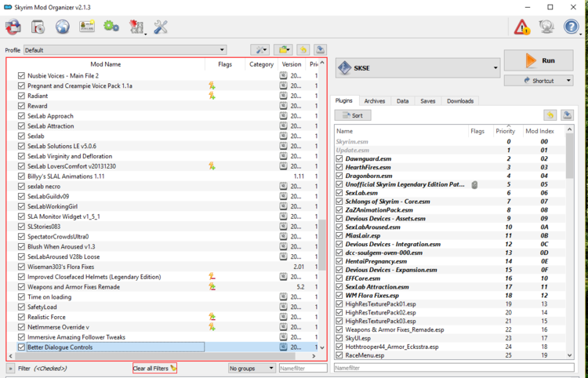Screen dimensions: 588x378
Task: Open the No groups dropdown
Action: point(252,369)
